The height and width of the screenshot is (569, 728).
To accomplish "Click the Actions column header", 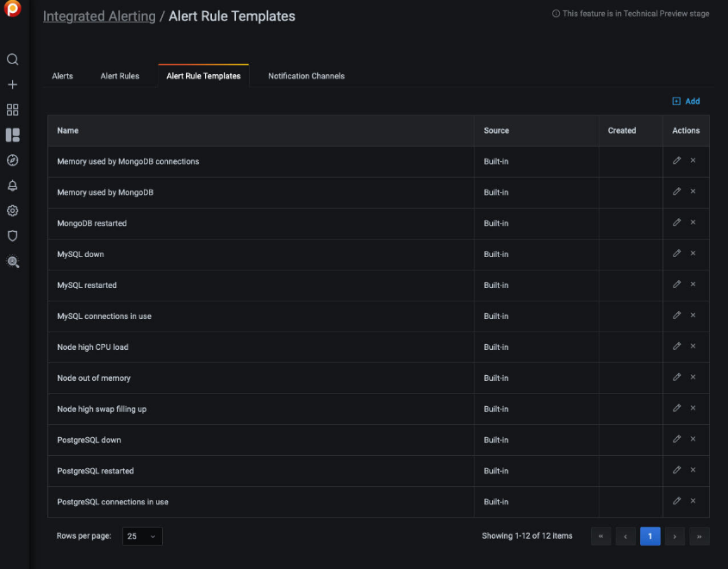I will [x=686, y=130].
